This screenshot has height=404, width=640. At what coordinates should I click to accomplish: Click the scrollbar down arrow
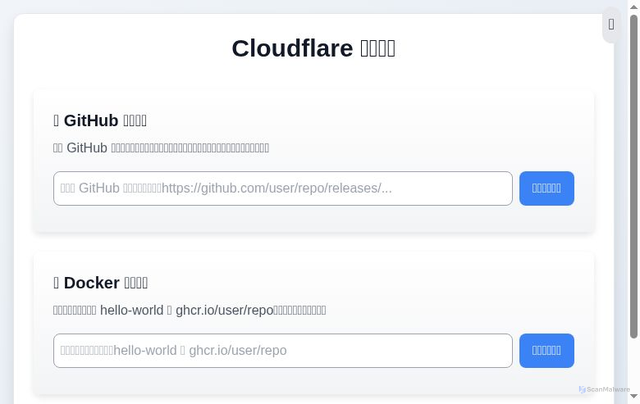point(633,396)
